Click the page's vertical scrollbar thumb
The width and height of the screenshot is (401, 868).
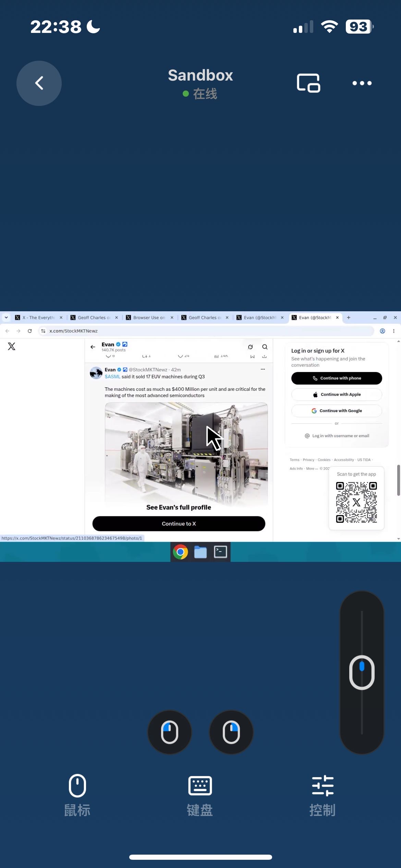398,480
